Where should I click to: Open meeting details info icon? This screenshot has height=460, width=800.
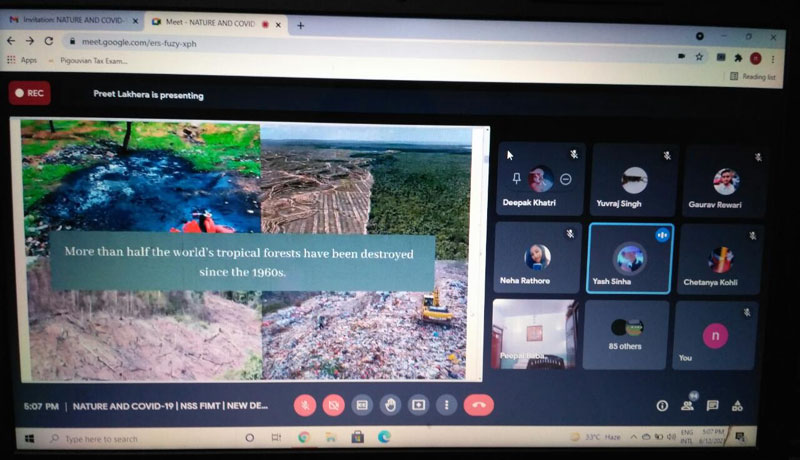pos(662,405)
